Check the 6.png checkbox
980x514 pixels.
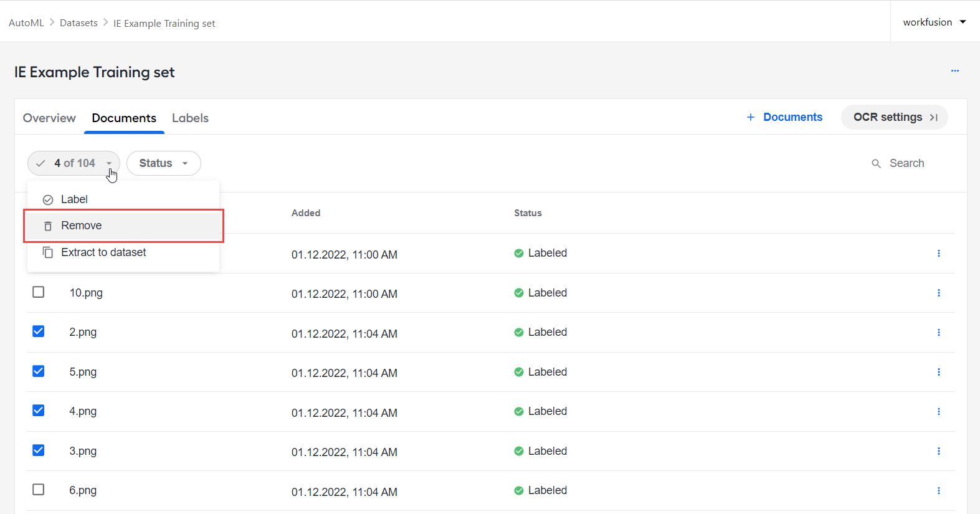point(39,490)
